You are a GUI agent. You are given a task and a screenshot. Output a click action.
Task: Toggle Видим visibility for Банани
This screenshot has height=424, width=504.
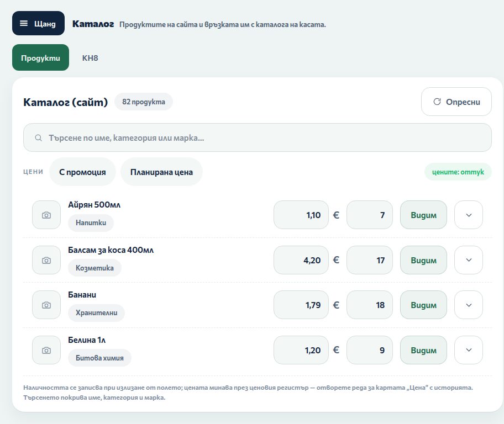point(423,305)
